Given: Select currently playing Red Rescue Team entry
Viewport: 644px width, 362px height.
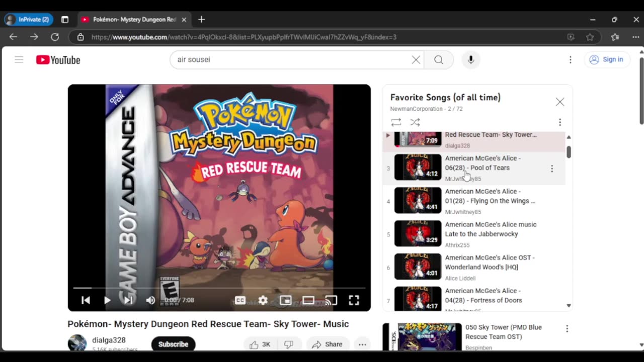Looking at the screenshot, I should (x=474, y=141).
